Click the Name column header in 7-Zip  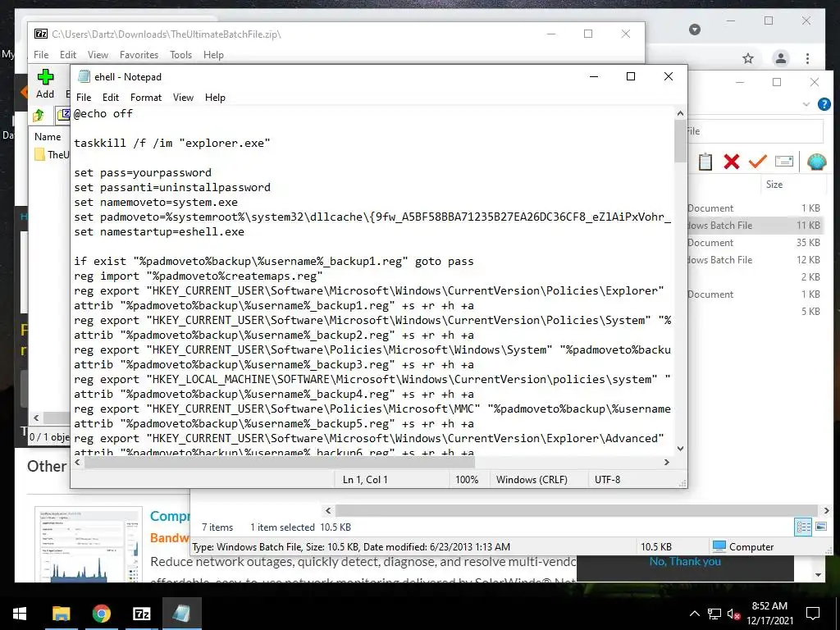pos(48,137)
